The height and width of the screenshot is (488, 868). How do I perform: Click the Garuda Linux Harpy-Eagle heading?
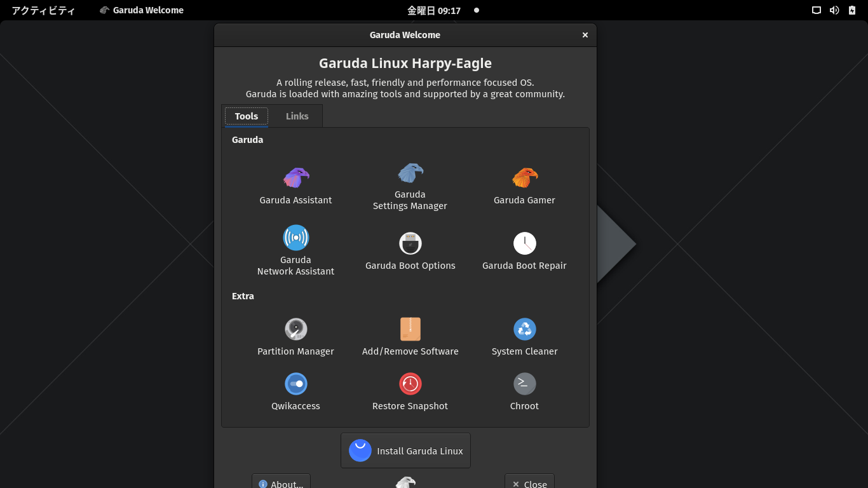pyautogui.click(x=405, y=64)
